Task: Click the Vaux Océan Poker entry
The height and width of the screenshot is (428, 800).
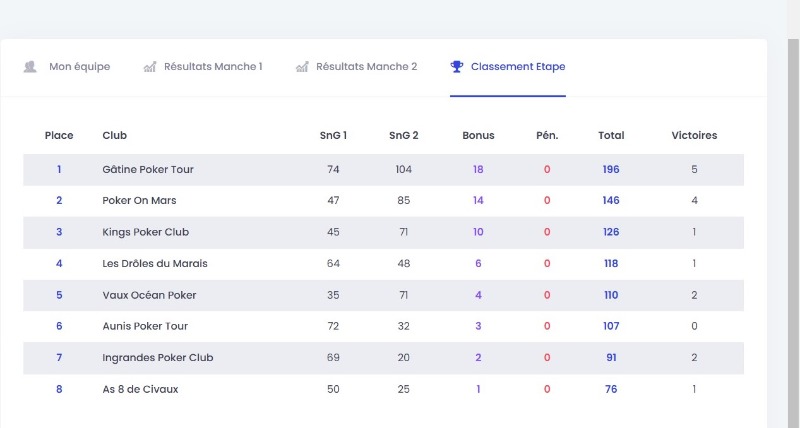Action: coord(149,295)
